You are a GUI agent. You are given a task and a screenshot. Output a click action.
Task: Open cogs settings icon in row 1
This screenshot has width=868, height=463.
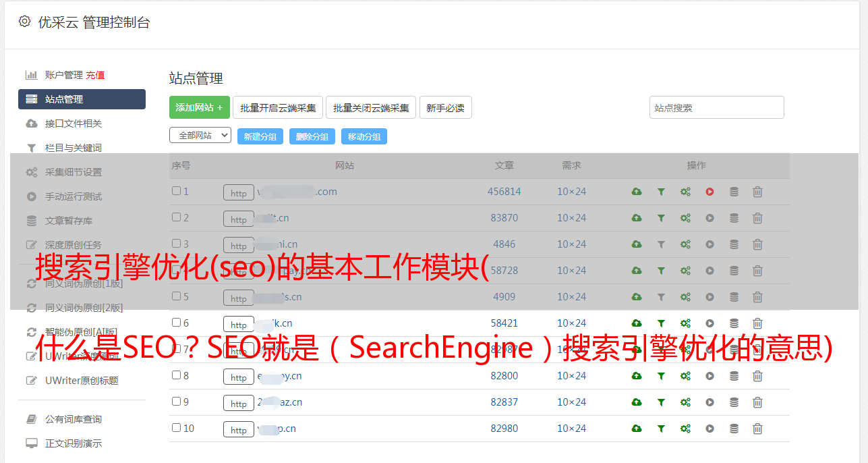click(x=685, y=192)
